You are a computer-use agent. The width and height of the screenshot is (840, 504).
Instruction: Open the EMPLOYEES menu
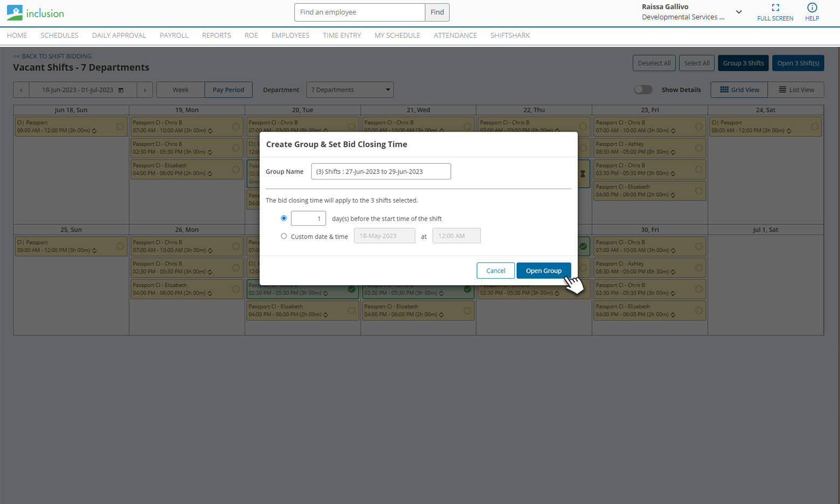290,36
